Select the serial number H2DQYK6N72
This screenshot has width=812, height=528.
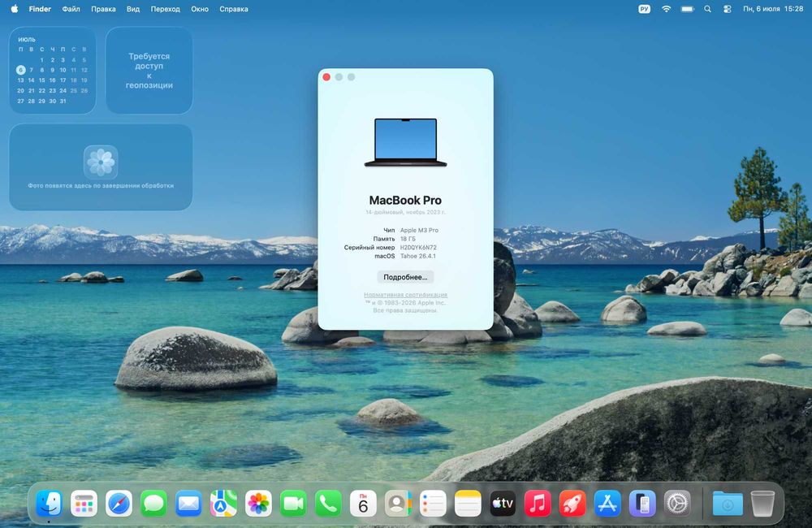[418, 248]
